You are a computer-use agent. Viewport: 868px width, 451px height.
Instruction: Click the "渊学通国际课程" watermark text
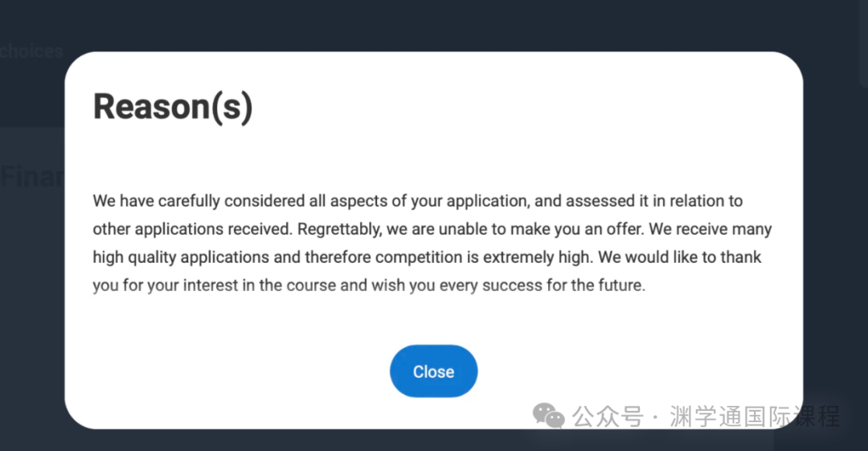pos(754,416)
